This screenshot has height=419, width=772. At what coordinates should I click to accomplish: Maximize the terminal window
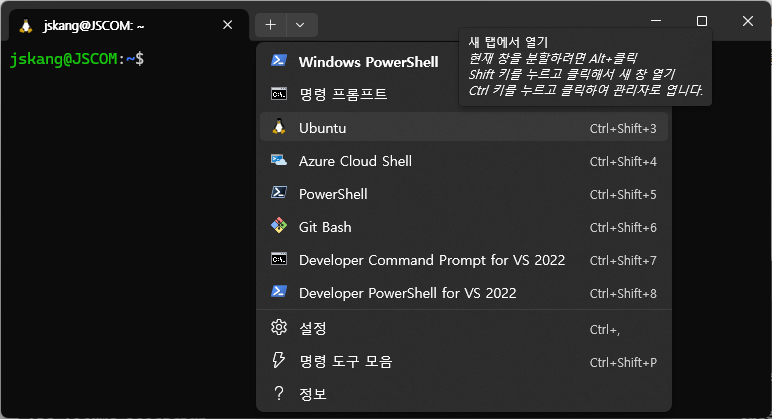[x=702, y=21]
